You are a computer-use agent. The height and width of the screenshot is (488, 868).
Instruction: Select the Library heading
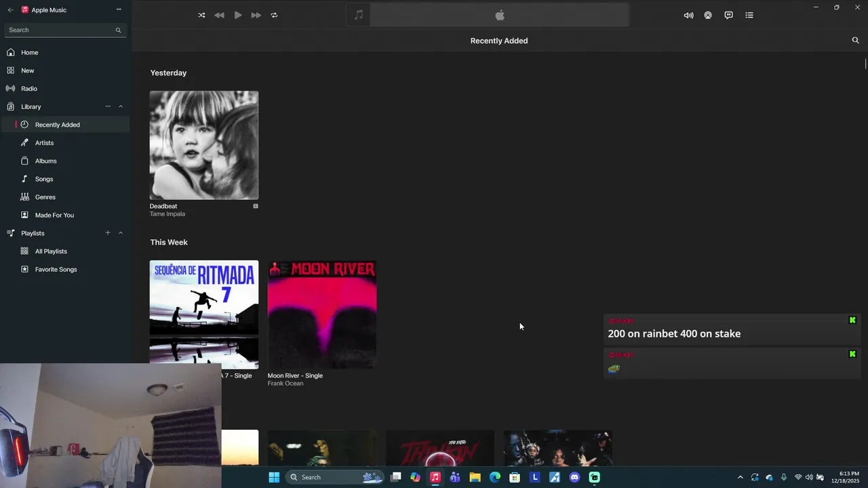31,106
